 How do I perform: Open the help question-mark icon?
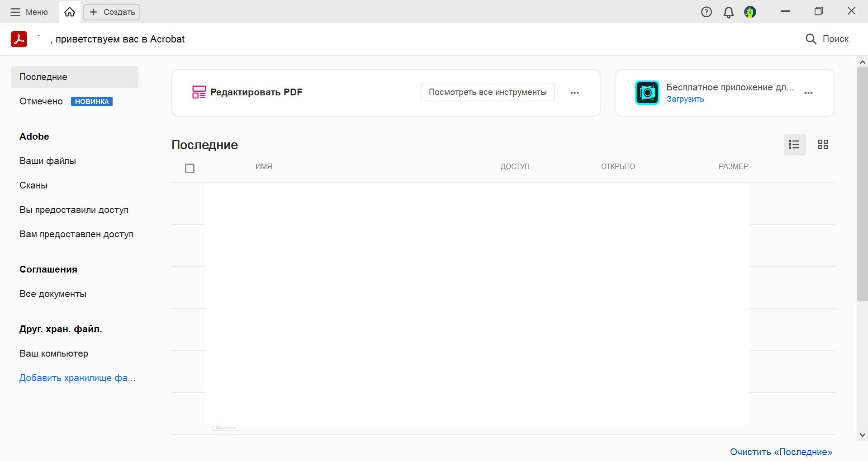coord(706,12)
